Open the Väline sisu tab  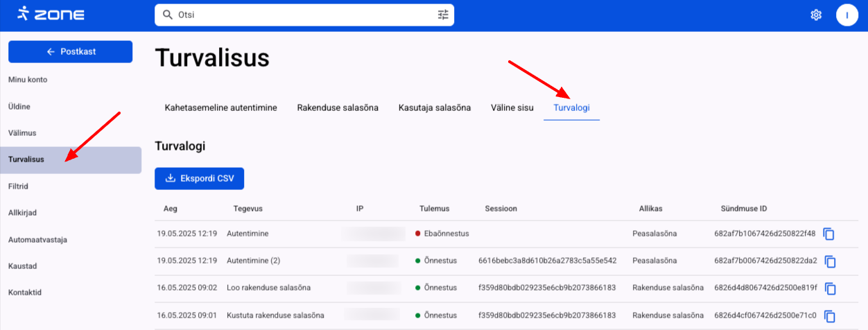click(x=512, y=108)
